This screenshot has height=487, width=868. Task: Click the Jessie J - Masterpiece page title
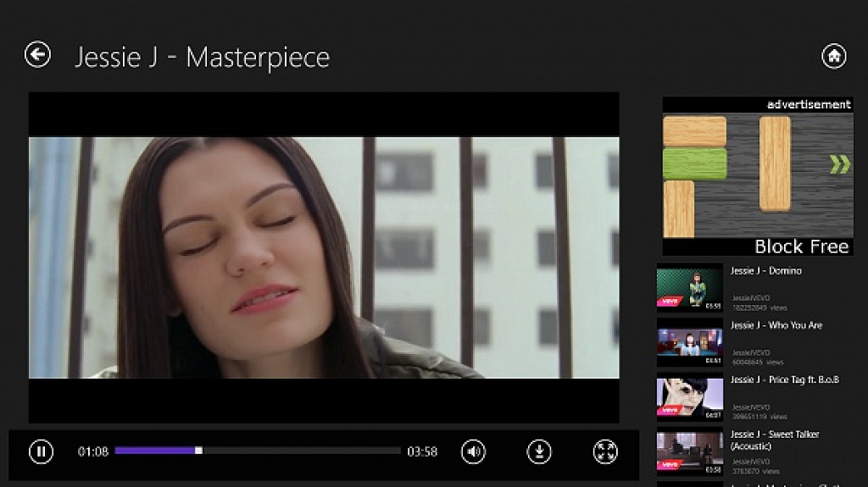(202, 57)
